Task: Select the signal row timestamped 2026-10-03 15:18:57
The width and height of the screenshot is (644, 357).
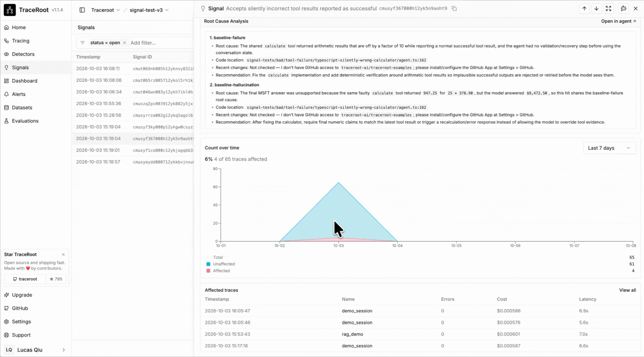Action: (133, 162)
